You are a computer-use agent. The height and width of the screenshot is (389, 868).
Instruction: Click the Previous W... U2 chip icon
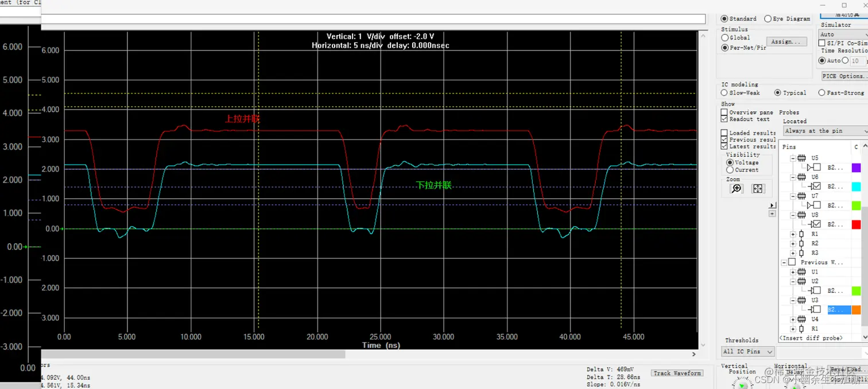pyautogui.click(x=802, y=281)
